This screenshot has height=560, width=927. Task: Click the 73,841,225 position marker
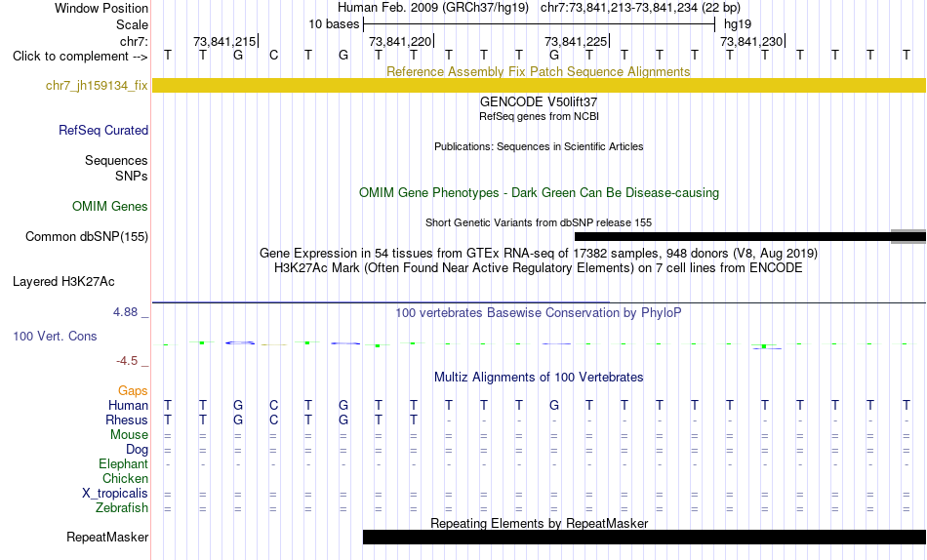tap(576, 41)
